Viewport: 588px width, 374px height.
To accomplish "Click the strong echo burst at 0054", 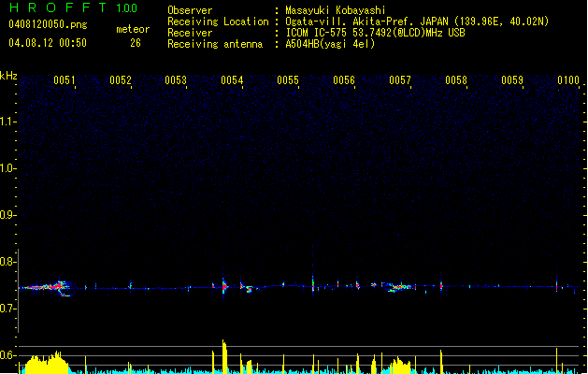I will [224, 287].
